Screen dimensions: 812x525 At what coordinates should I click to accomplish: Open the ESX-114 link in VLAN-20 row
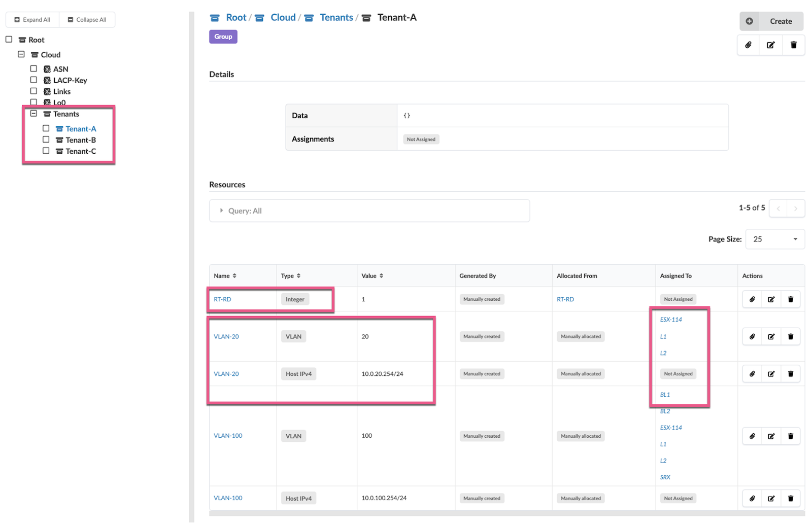671,320
